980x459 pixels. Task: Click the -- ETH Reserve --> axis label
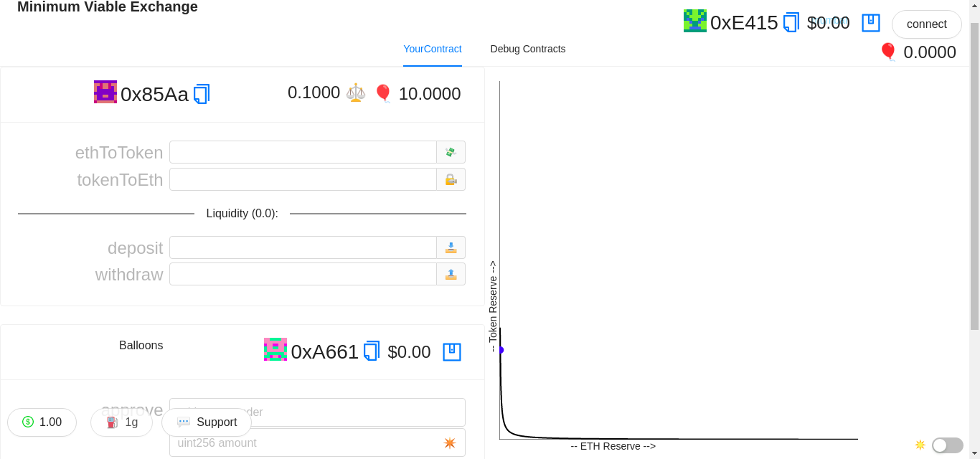pyautogui.click(x=613, y=446)
